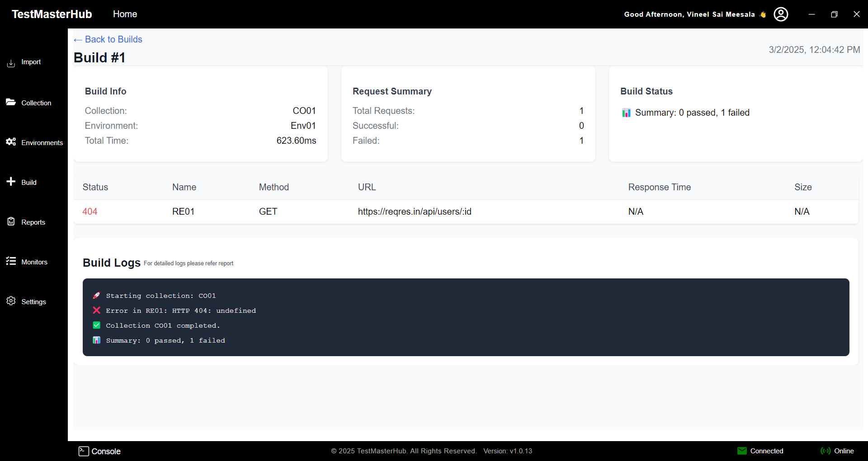Image resolution: width=868 pixels, height=461 pixels.
Task: Click the Version v1.0.13 footer text
Action: 508,451
